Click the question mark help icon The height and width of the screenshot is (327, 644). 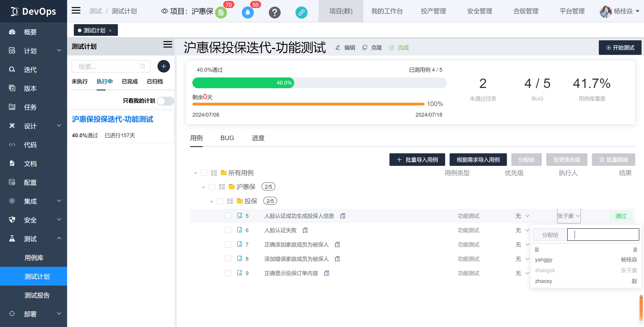click(274, 12)
